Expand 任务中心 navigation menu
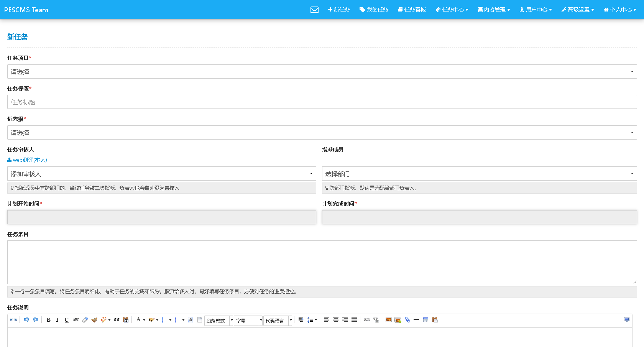Image resolution: width=644 pixels, height=347 pixels. click(452, 10)
